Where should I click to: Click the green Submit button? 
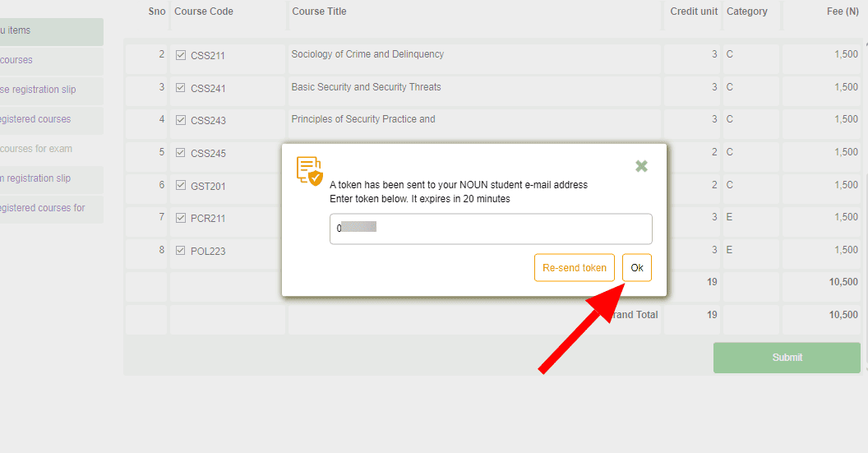coord(787,358)
